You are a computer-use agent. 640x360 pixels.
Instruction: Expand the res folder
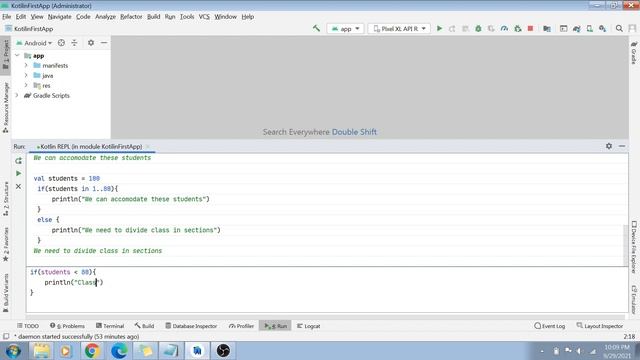coord(26,85)
